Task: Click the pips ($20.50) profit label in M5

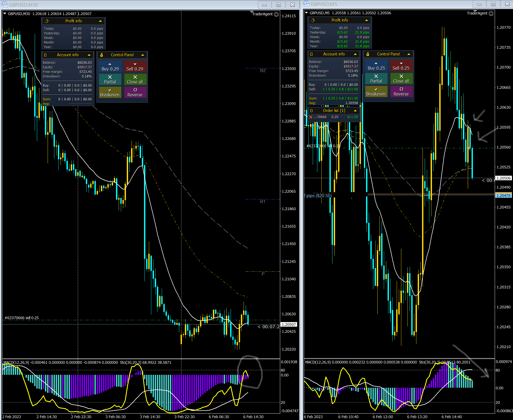Action: [318, 196]
